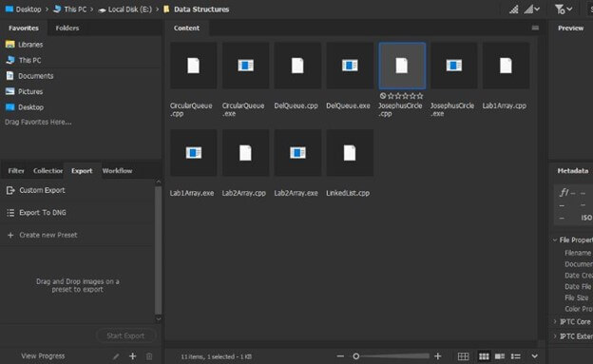Select the Preview panel tab
The height and width of the screenshot is (364, 593).
pyautogui.click(x=571, y=28)
